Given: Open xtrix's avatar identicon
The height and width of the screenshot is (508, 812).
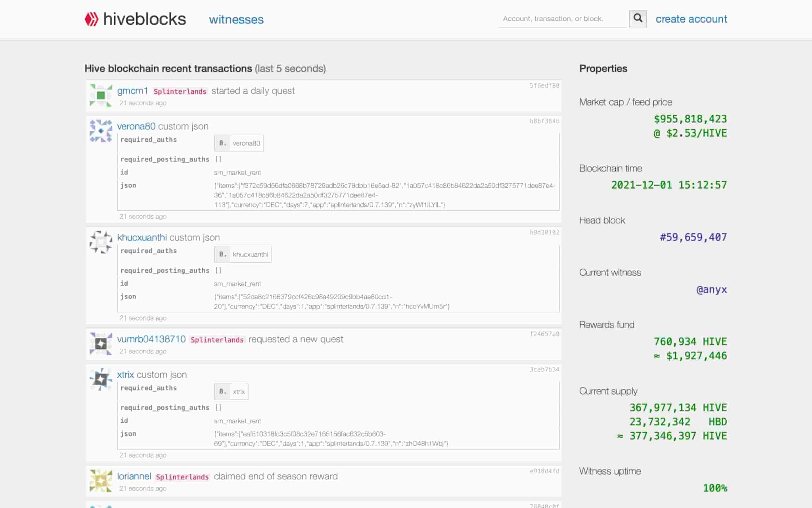Looking at the screenshot, I should (101, 379).
